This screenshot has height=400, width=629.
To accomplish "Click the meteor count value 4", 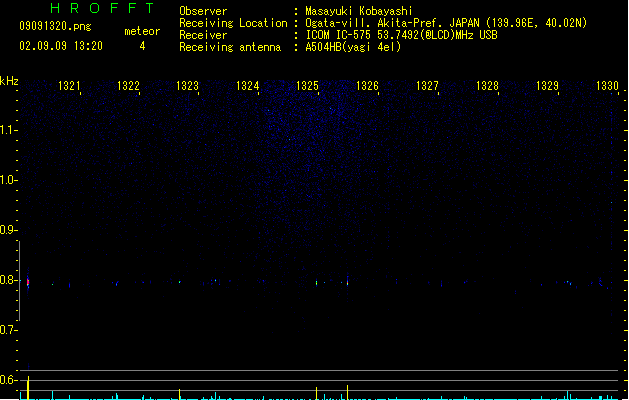I will coord(142,46).
